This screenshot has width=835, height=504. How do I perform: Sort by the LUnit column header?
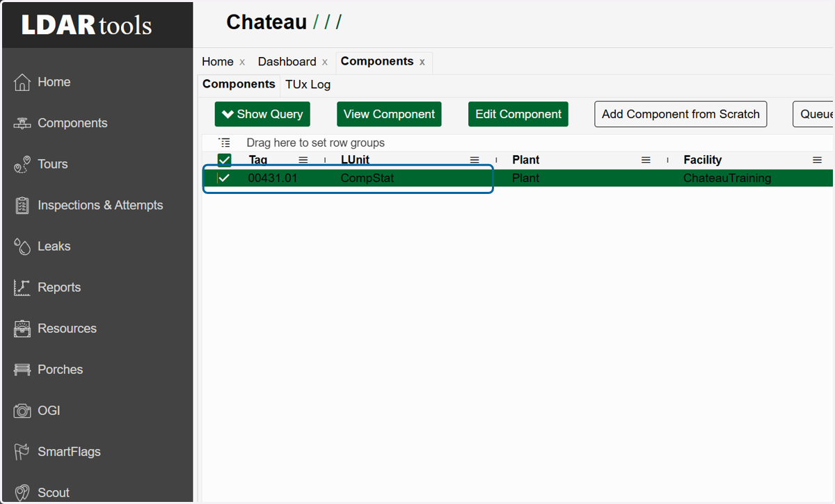click(355, 160)
